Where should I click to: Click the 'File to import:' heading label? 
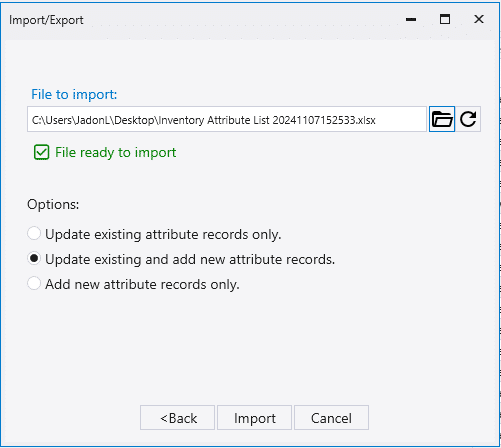(74, 94)
